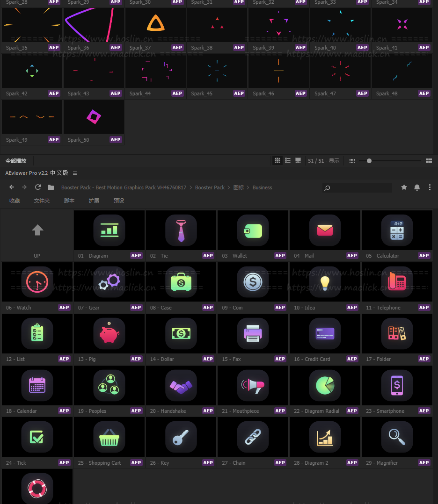
Task: Select the 03 - Wallet icon item
Action: click(x=253, y=235)
